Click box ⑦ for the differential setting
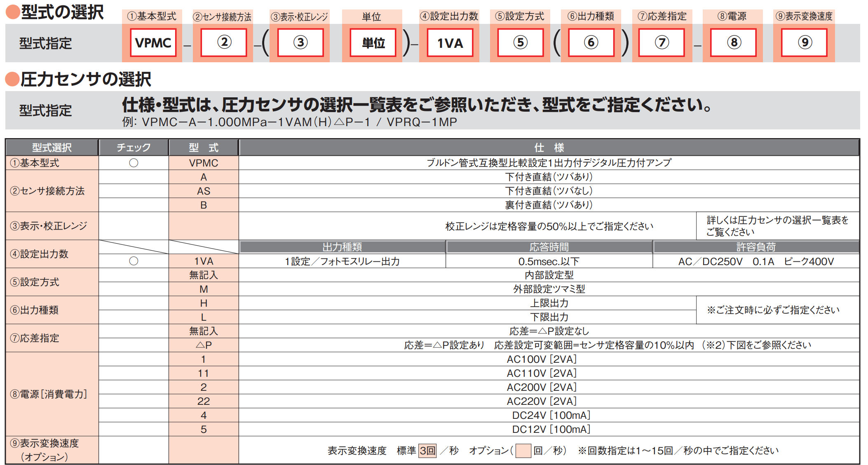Viewport: 868px width, 465px height. 662,42
